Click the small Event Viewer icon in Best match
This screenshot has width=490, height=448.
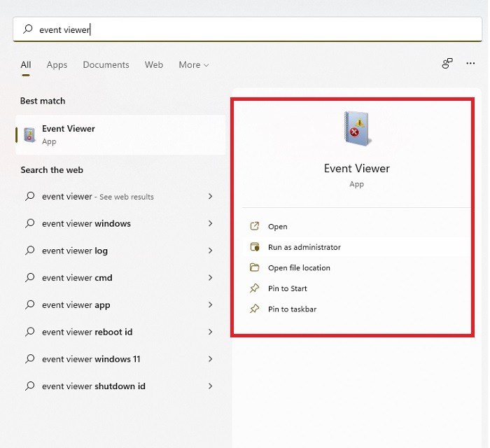pyautogui.click(x=29, y=135)
